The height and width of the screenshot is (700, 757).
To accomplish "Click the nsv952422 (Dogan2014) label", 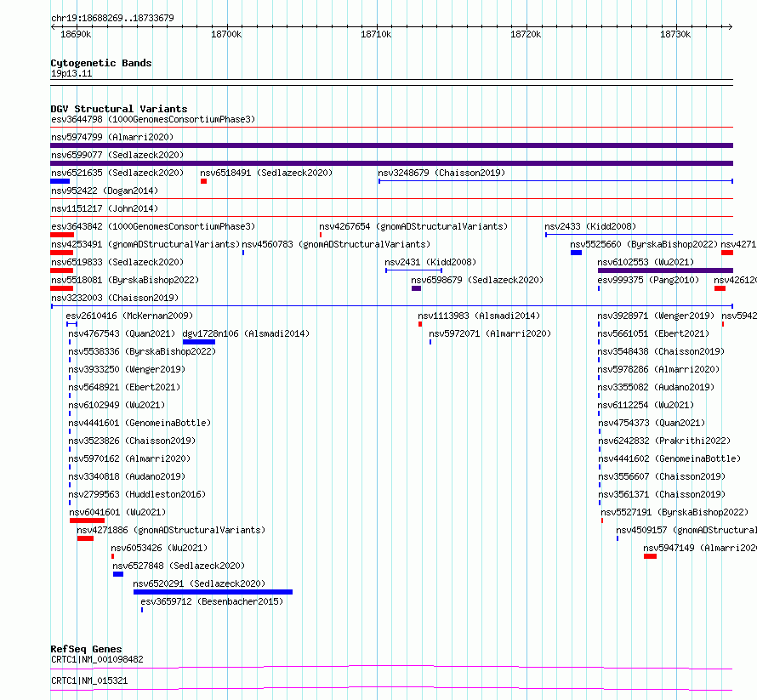I will click(x=105, y=191).
